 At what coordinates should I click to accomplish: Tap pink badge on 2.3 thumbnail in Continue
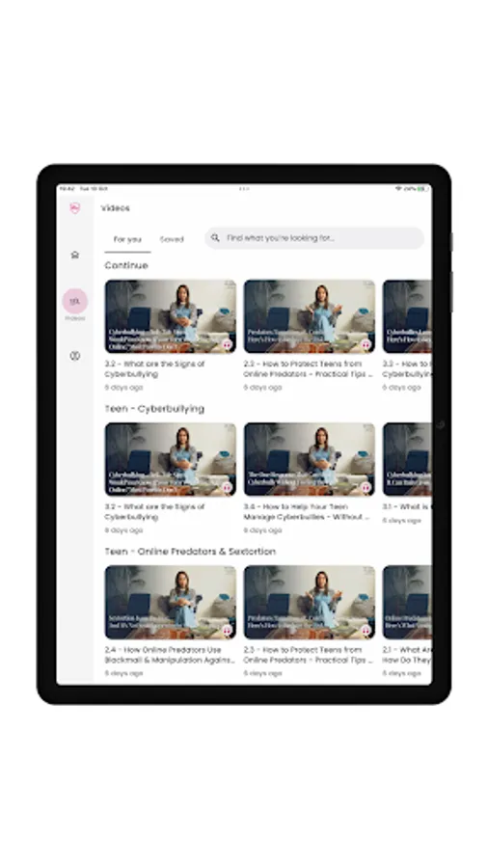366,344
